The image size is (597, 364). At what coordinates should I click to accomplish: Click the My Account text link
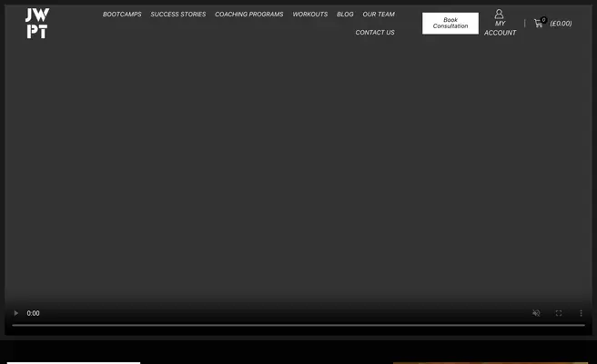coord(500,28)
